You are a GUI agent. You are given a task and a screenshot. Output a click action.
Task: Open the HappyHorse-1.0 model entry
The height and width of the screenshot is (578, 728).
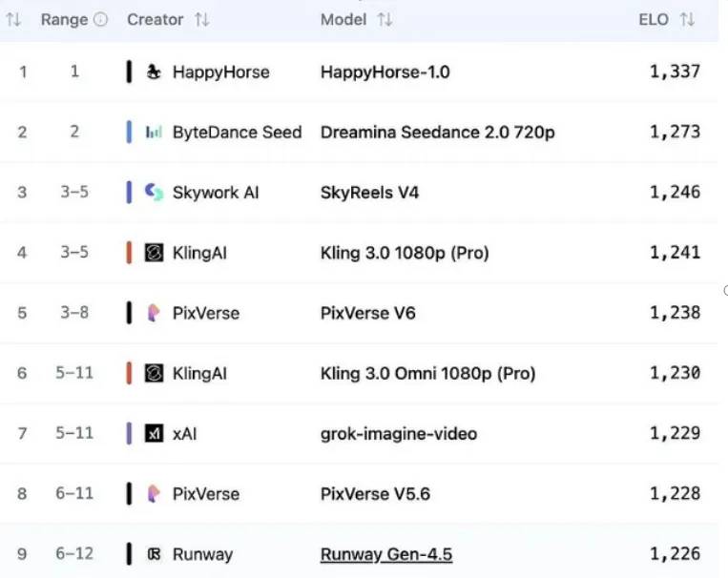click(385, 72)
